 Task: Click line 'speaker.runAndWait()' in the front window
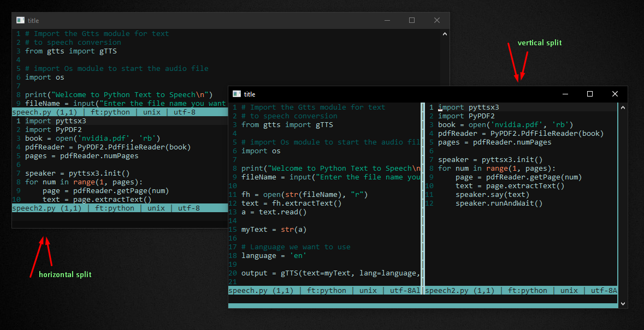[x=499, y=203]
